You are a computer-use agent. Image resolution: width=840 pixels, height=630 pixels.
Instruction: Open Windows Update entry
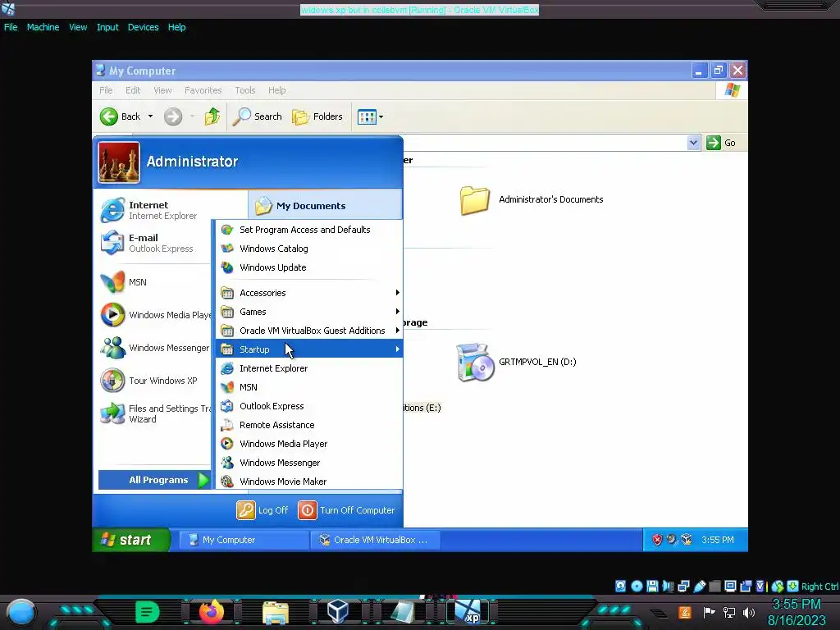tap(309, 267)
